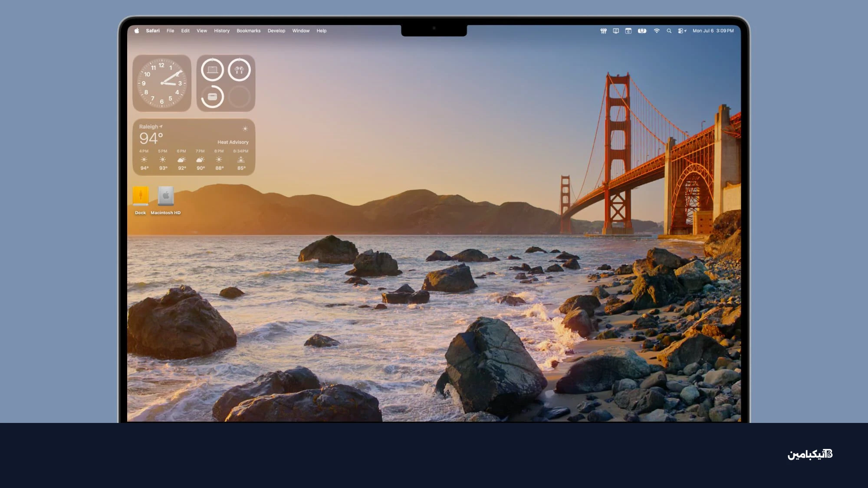The height and width of the screenshot is (488, 868).
Task: Click the 92° forecast temperature
Action: (182, 168)
